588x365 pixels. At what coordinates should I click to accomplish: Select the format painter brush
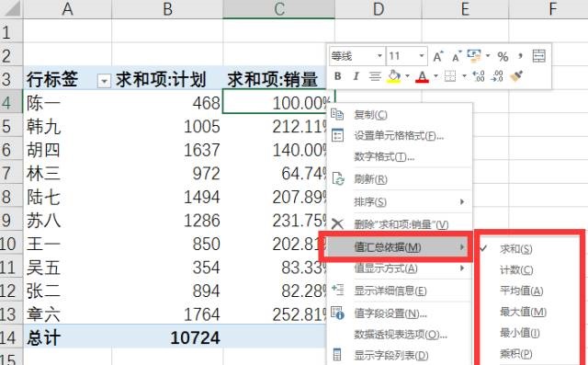pyautogui.click(x=516, y=76)
